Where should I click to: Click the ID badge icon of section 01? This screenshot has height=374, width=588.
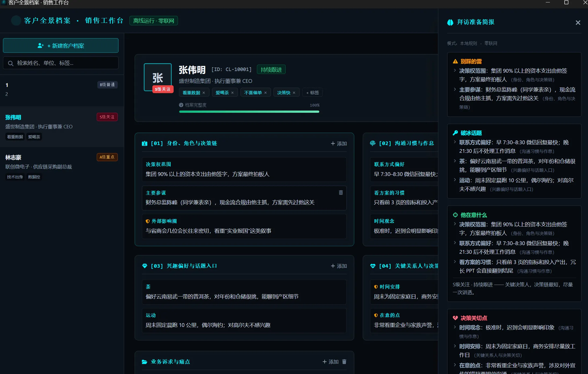[x=145, y=143]
